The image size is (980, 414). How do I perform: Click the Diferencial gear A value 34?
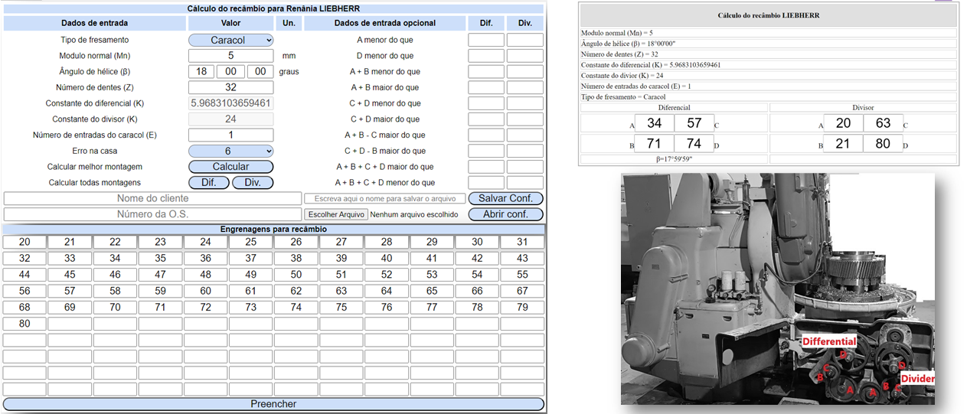pos(655,123)
